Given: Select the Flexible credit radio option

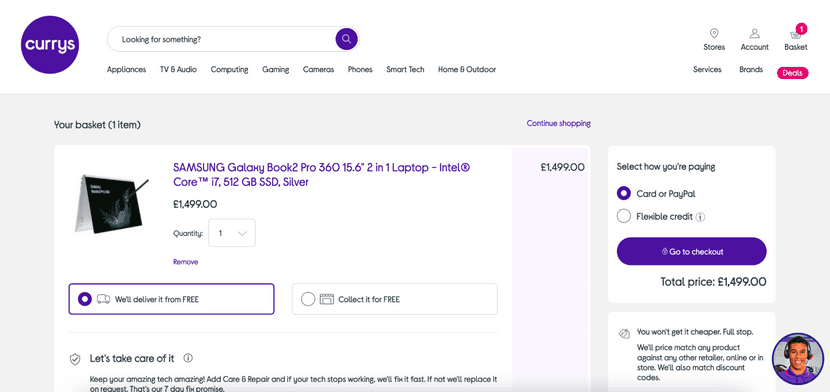Looking at the screenshot, I should pos(624,216).
